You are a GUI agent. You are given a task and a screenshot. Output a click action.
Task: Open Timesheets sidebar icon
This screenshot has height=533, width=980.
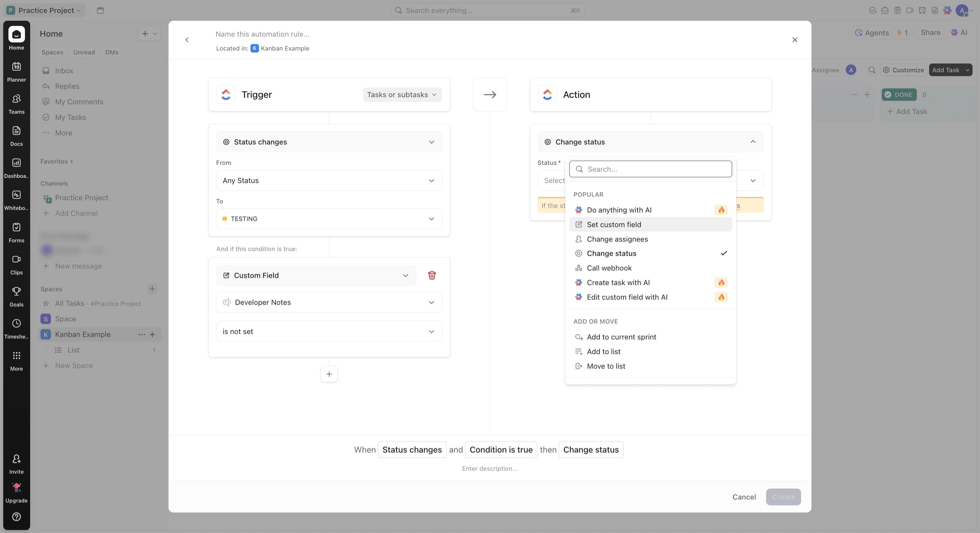point(16,328)
